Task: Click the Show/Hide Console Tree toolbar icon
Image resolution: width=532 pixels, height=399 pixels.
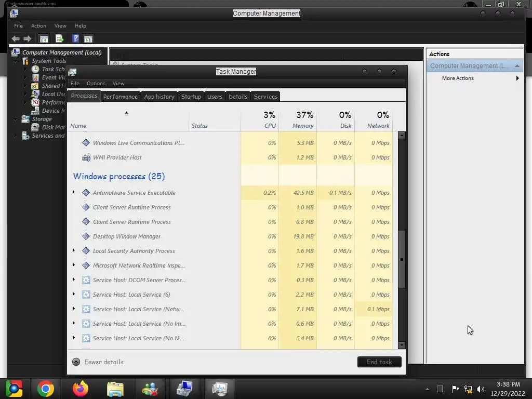Action: click(x=44, y=38)
